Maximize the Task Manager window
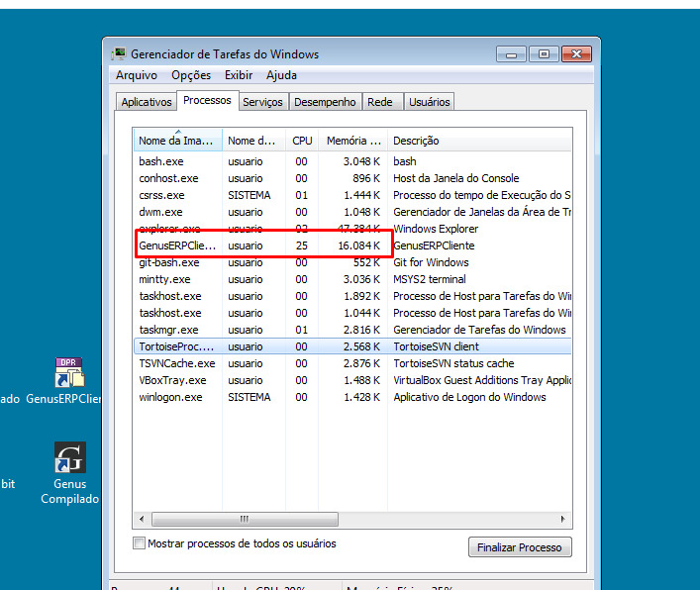Image resolution: width=700 pixels, height=590 pixels. [544, 54]
